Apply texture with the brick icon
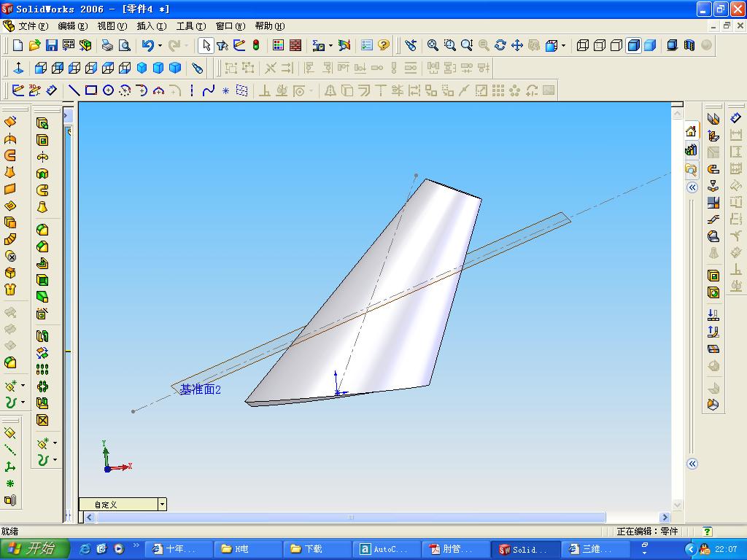 tap(295, 45)
